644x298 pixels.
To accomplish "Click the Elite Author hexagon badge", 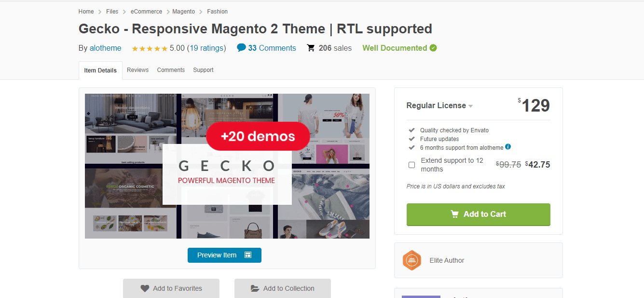I will (412, 260).
